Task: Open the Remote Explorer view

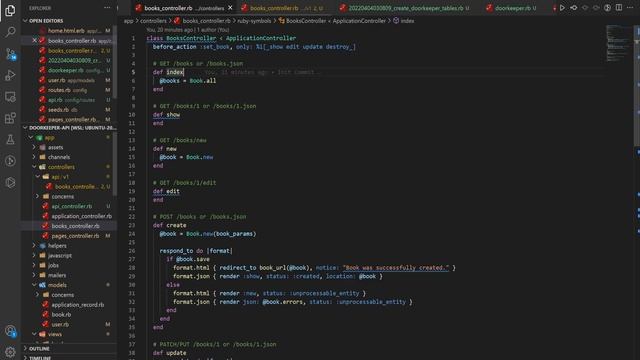Action: (x=10, y=97)
